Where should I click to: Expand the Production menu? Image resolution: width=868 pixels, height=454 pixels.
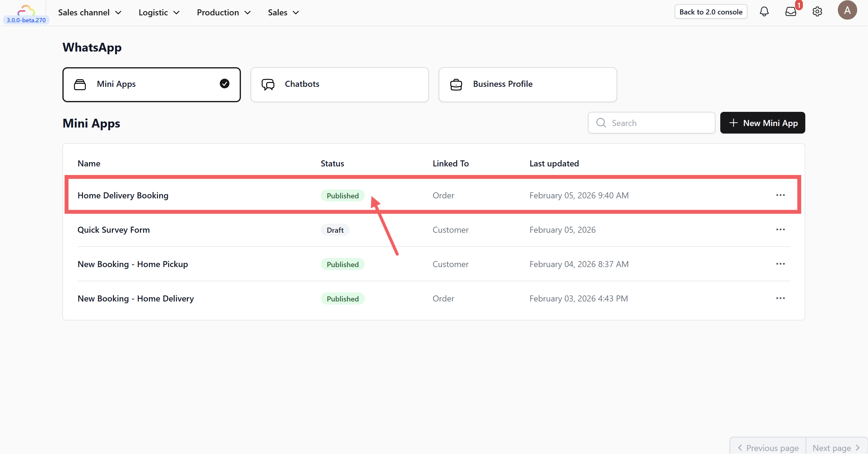(224, 12)
